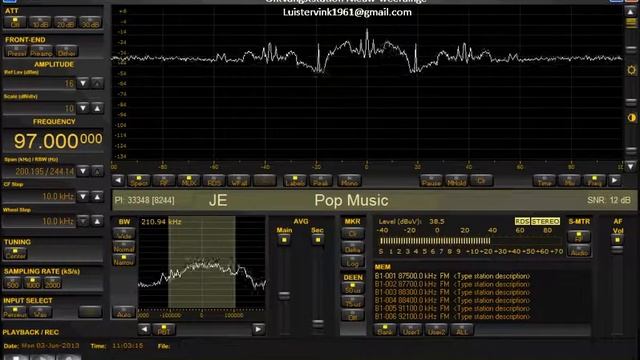
Task: Select 30 dB attenuation
Action: [x=90, y=22]
